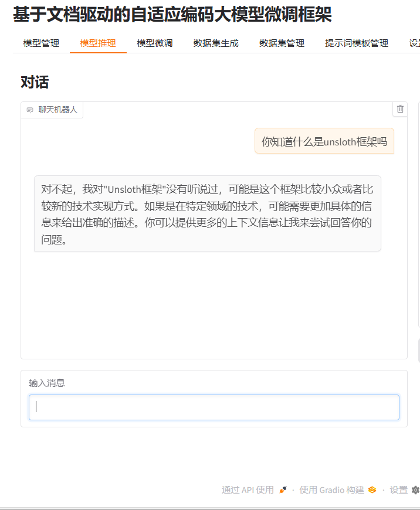Open the footer 设置 link
Image resolution: width=420 pixels, height=510 pixels.
[404, 490]
